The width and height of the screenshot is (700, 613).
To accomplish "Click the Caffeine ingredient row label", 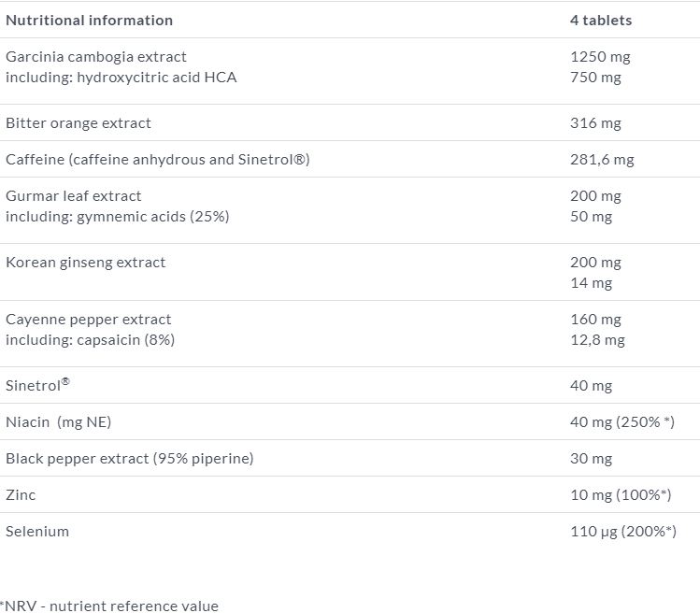I will point(157,159).
